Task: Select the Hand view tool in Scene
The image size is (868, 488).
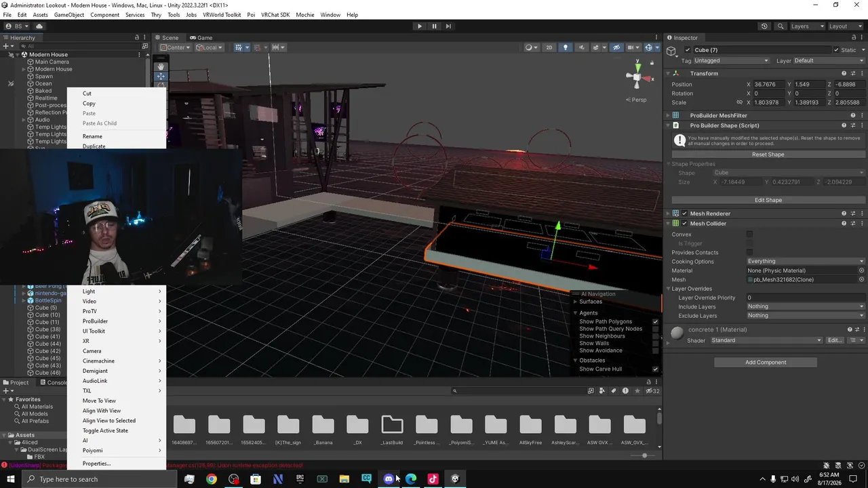Action: coord(161,66)
